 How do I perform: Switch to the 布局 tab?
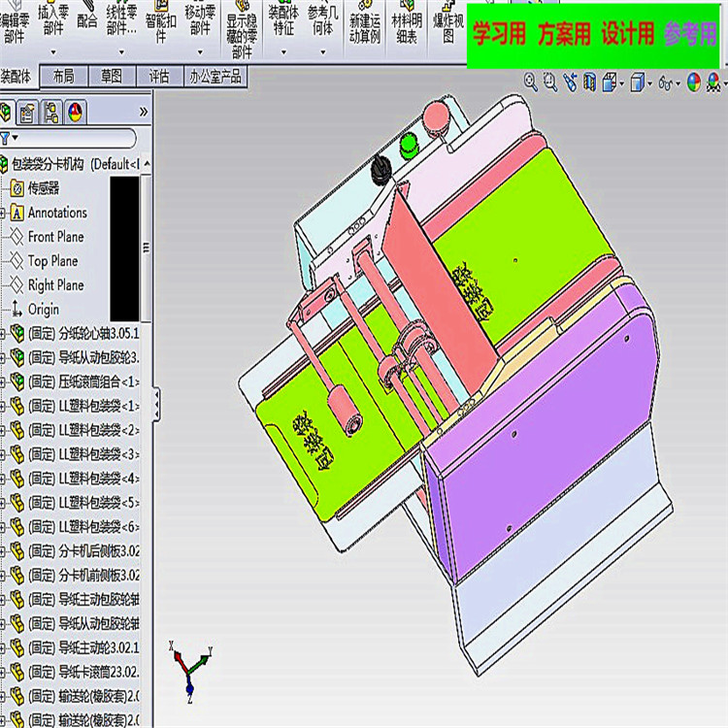pos(64,76)
